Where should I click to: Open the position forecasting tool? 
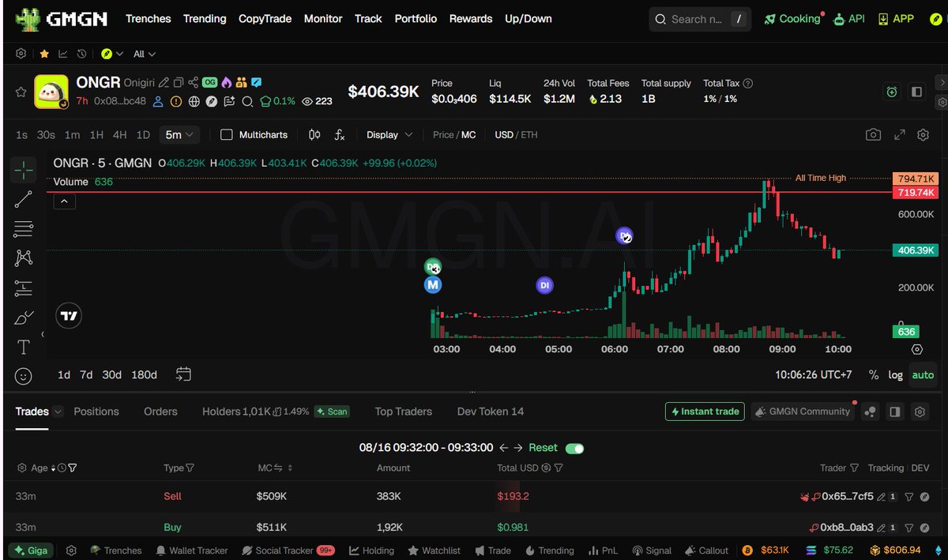point(24,288)
